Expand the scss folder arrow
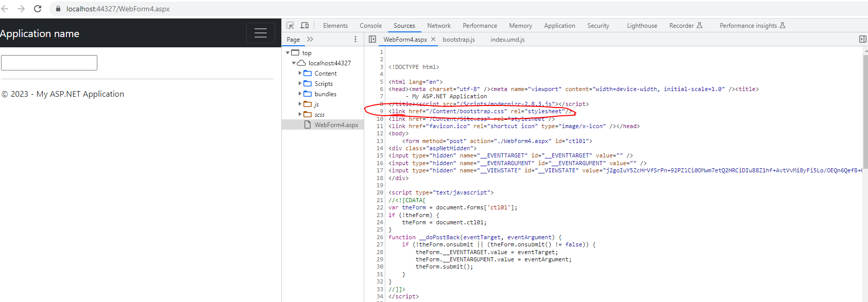868x302 pixels. click(300, 115)
